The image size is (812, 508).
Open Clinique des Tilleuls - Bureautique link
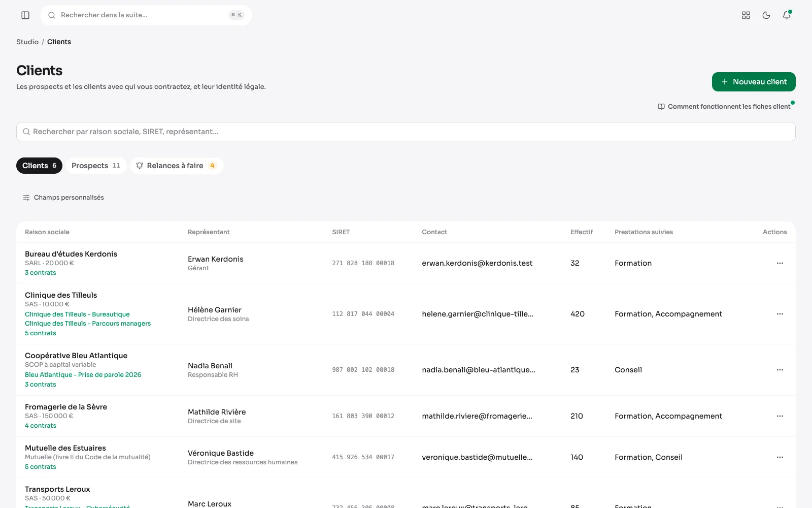pyautogui.click(x=77, y=314)
